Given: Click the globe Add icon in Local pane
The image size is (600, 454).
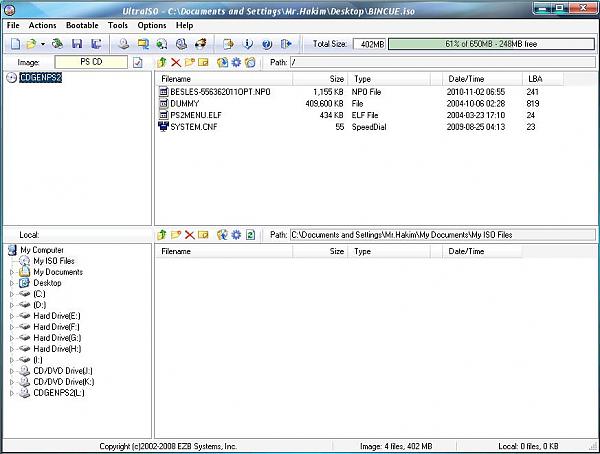Looking at the screenshot, I should coord(222,235).
